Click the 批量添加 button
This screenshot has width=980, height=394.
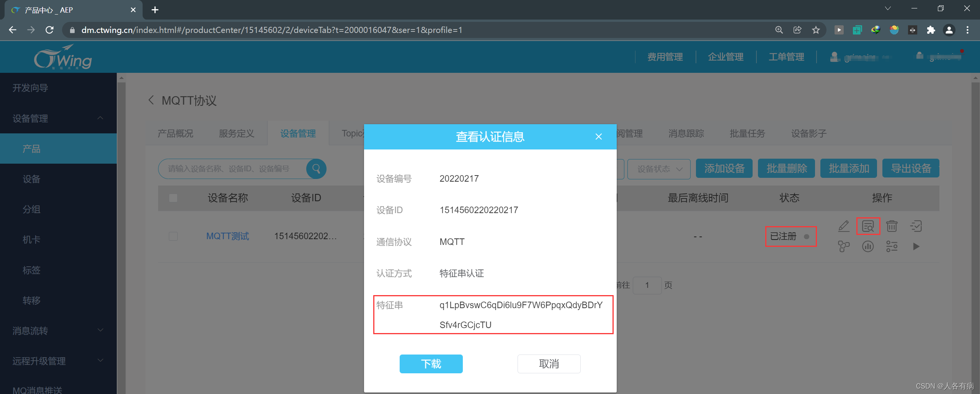849,168
